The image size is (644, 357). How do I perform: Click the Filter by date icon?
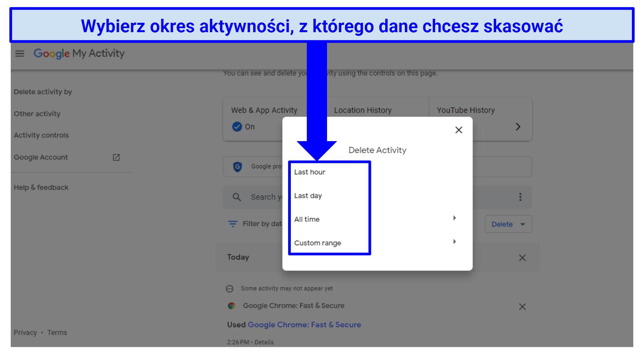coord(233,224)
